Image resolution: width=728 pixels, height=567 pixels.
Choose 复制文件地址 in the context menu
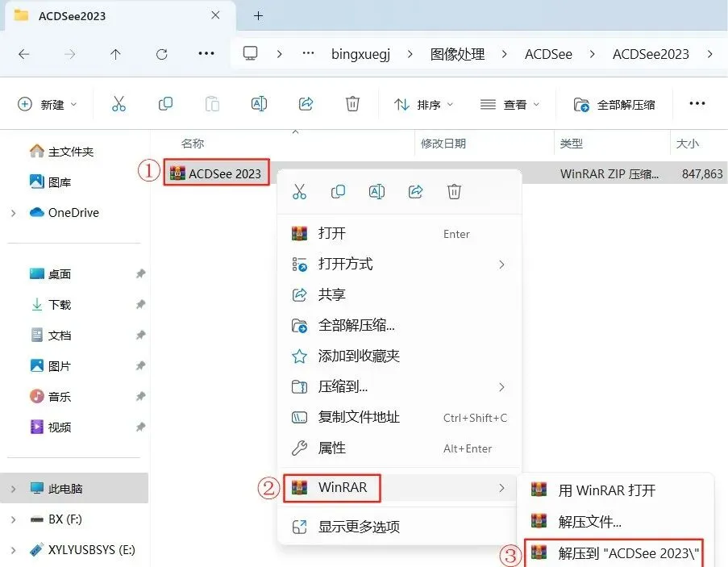click(x=399, y=417)
